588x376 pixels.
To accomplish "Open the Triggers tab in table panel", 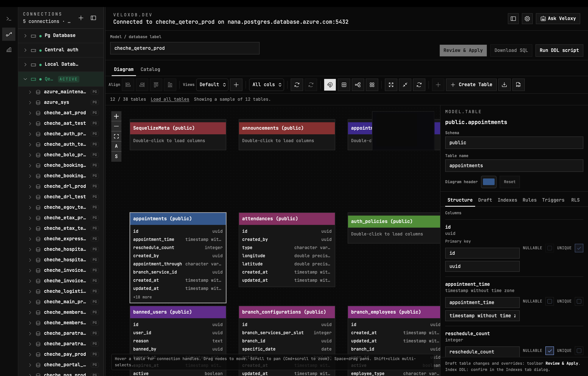I will click(553, 200).
